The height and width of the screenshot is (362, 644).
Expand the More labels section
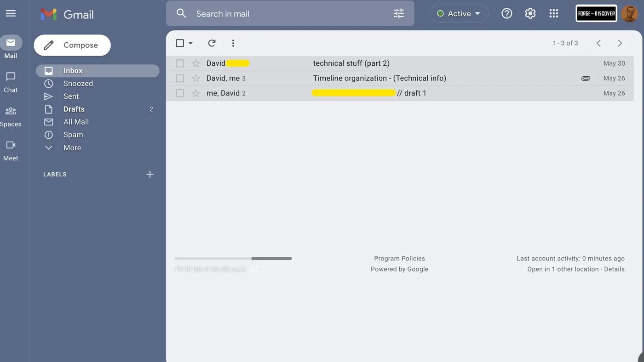[x=72, y=147]
